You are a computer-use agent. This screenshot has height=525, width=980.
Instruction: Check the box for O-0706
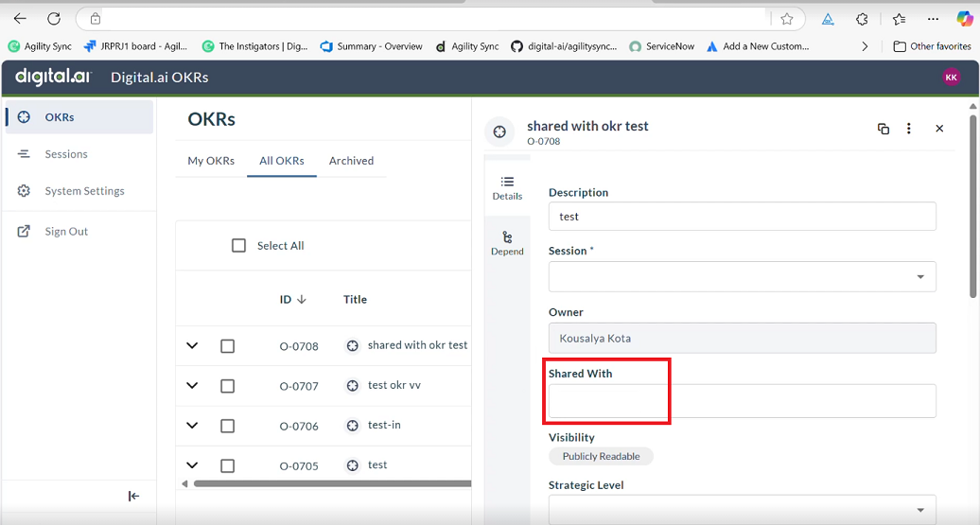point(227,426)
